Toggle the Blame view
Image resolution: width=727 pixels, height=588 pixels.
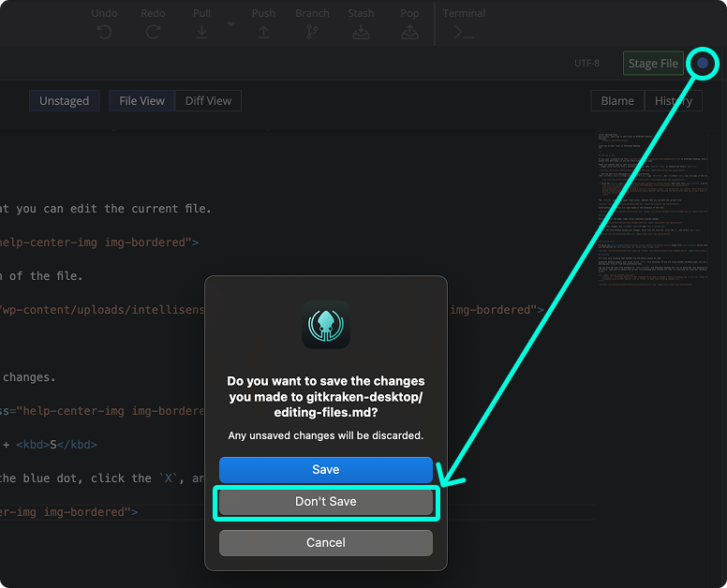617,101
